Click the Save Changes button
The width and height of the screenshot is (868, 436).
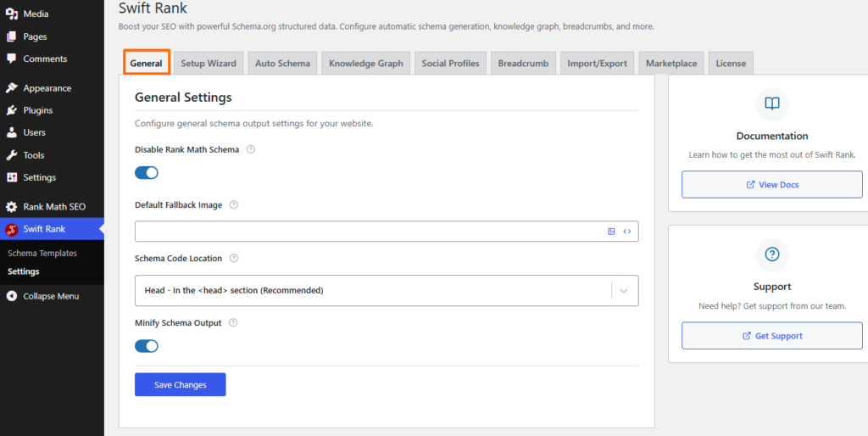click(181, 384)
